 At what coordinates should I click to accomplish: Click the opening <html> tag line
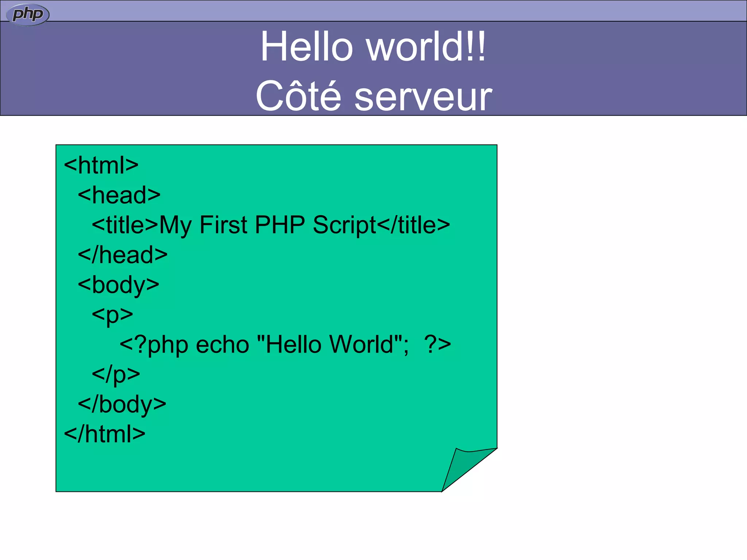pos(101,165)
